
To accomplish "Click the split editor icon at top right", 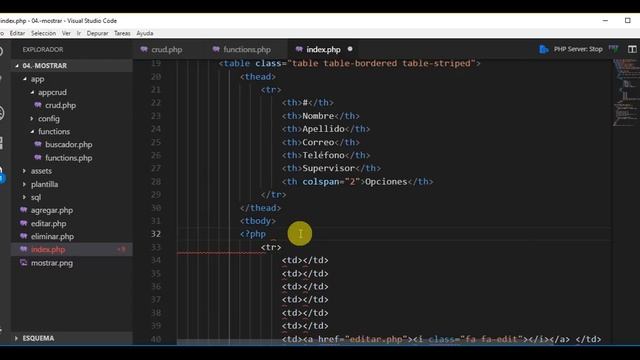I will (x=632, y=49).
